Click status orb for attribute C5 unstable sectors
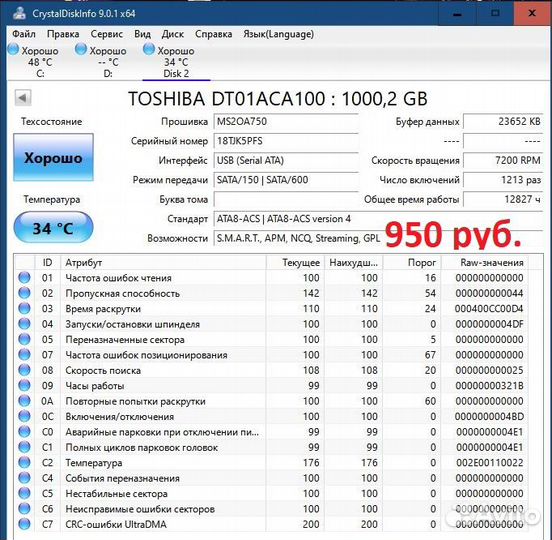This screenshot has height=540, width=552. pyautogui.click(x=24, y=493)
